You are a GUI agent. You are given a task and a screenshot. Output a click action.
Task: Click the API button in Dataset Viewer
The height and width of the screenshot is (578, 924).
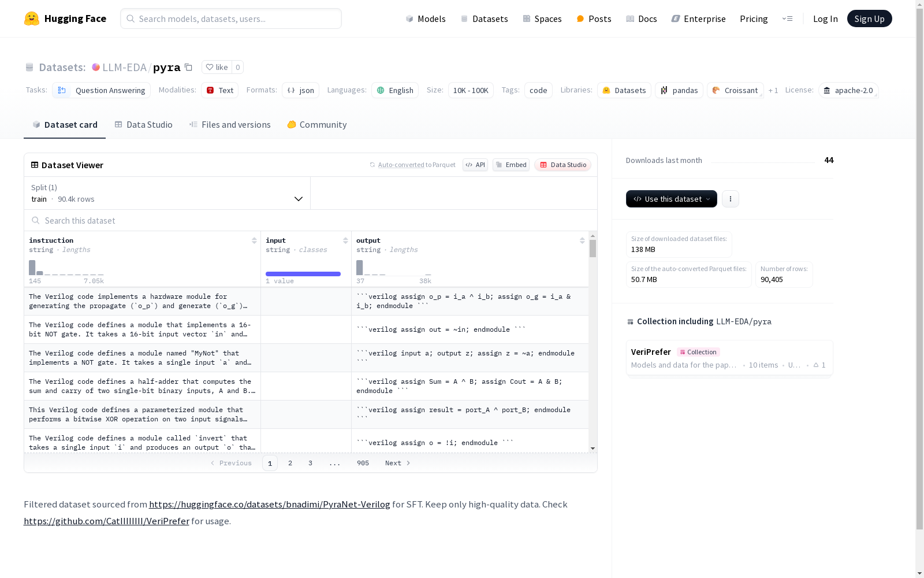click(475, 165)
